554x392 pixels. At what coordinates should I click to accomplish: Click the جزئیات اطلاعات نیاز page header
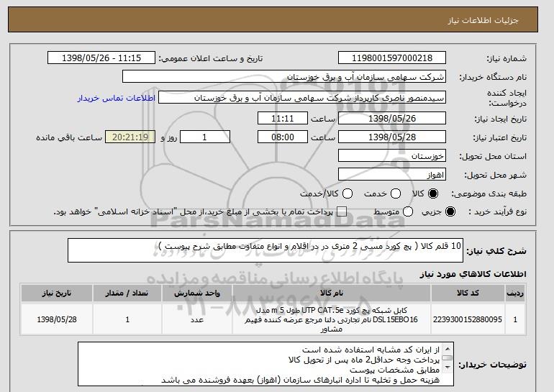click(483, 20)
